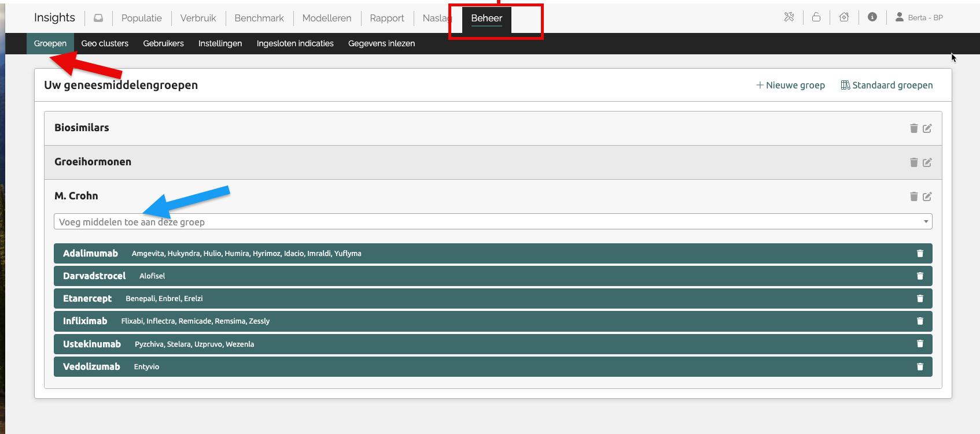Select the Groepen submenu item
The image size is (980, 434).
(50, 43)
